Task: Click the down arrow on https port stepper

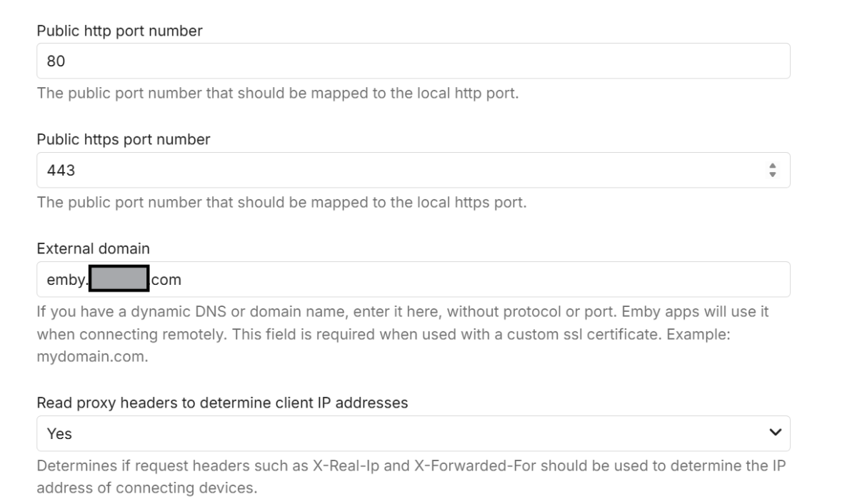Action: coord(771,173)
